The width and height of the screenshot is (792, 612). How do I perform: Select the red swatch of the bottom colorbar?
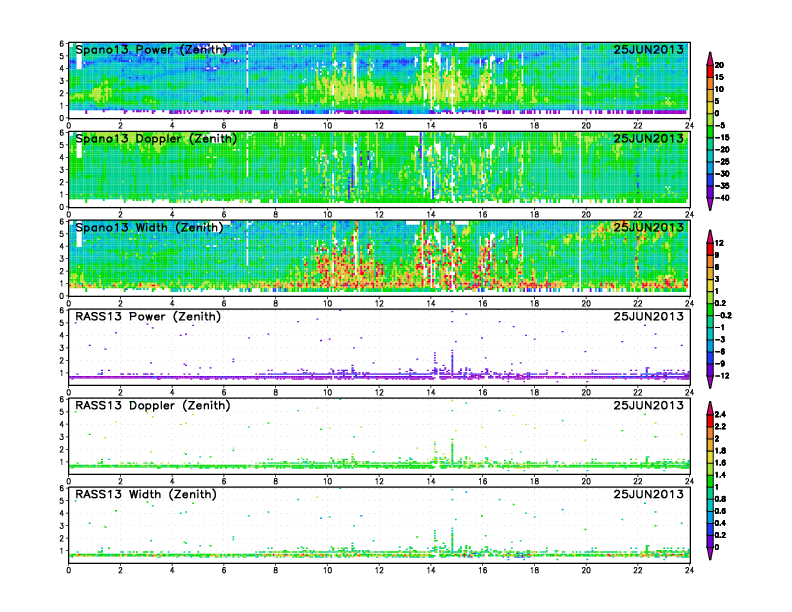click(x=710, y=421)
